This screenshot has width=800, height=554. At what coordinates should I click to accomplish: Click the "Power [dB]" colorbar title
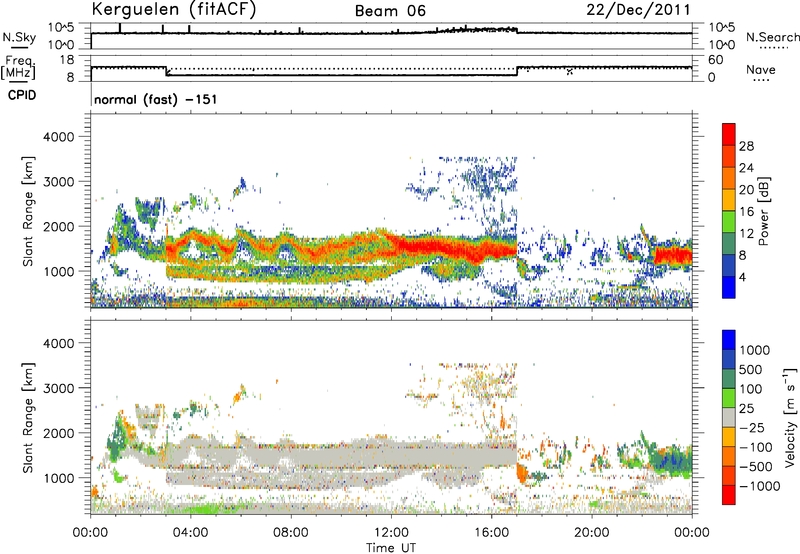click(764, 211)
